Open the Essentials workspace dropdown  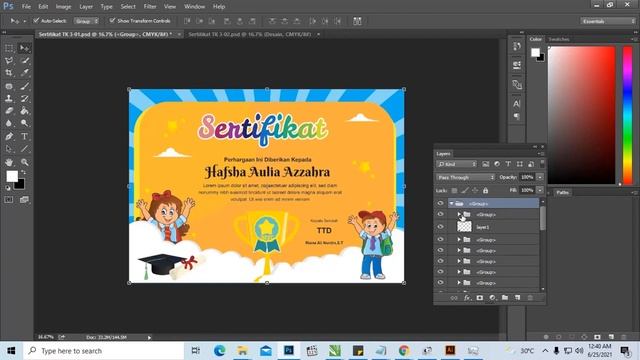tap(608, 21)
